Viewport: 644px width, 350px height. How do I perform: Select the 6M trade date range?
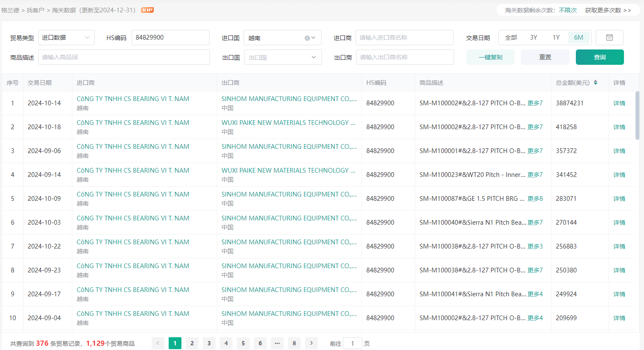[x=578, y=38]
